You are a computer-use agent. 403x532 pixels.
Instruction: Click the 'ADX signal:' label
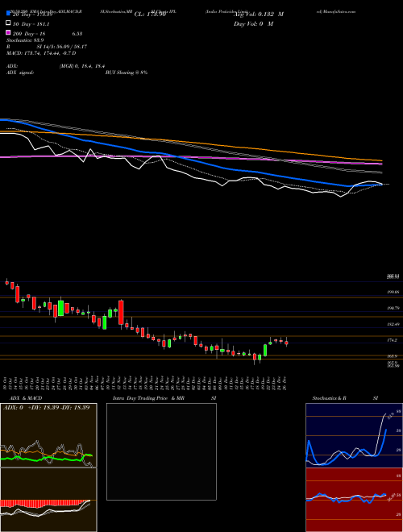[20, 73]
